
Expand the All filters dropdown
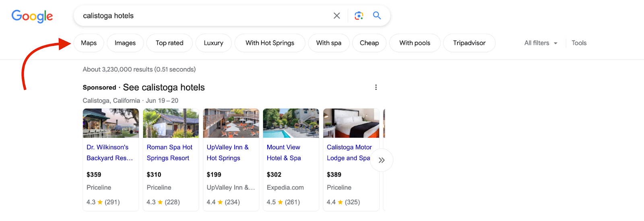point(541,43)
